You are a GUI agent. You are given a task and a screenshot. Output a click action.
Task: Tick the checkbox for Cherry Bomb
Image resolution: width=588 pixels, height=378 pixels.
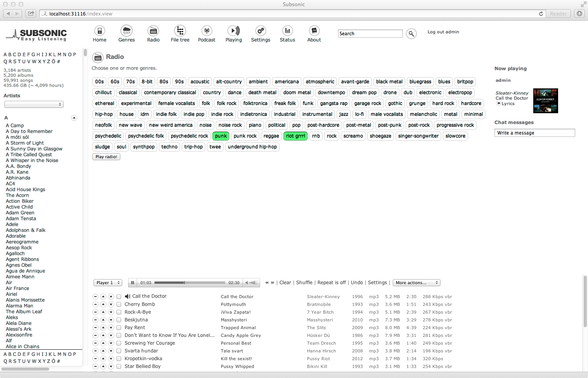click(x=119, y=304)
